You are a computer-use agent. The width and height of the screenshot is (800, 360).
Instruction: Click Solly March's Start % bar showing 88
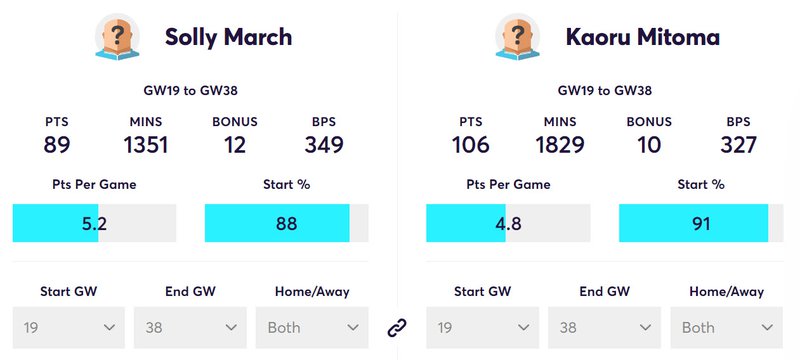click(x=286, y=223)
